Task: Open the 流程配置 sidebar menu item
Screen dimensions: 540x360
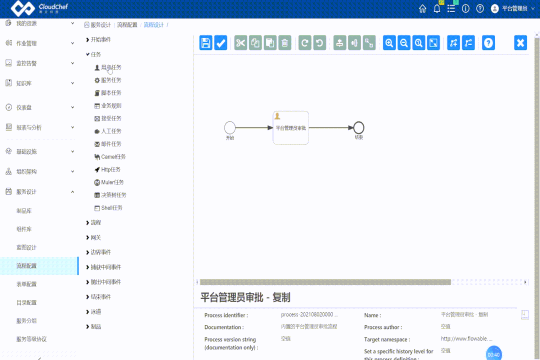Action: [39, 266]
